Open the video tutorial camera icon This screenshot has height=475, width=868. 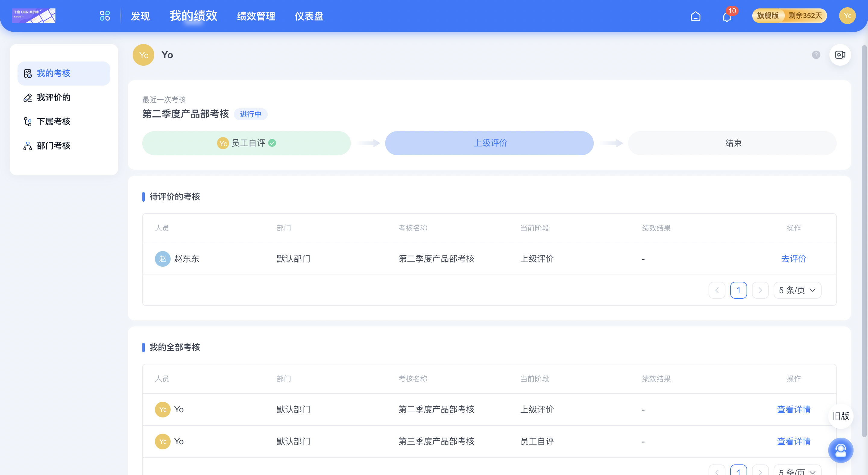[840, 55]
